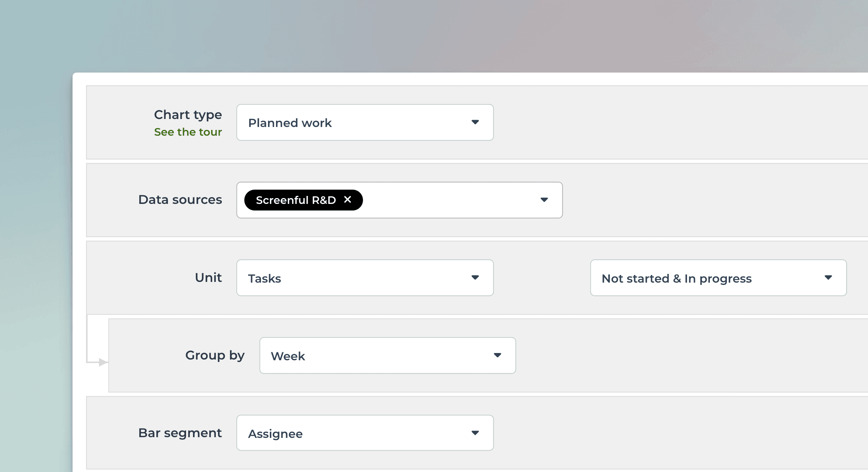
Task: Click the arrow on the Week selector
Action: (497, 355)
